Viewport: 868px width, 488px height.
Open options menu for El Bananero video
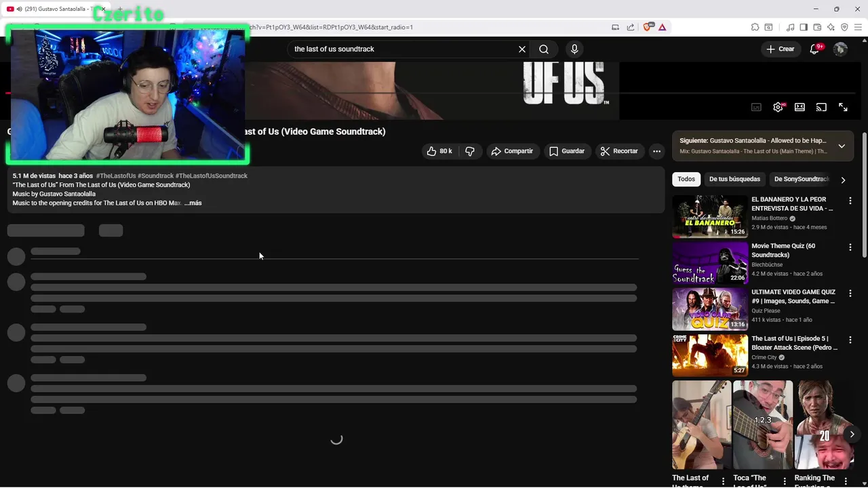coord(850,201)
